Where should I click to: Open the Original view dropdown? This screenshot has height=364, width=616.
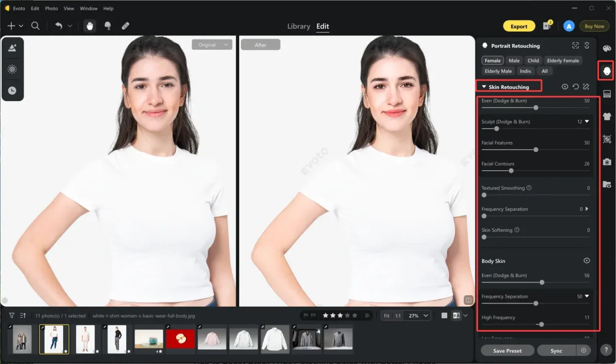pyautogui.click(x=212, y=45)
